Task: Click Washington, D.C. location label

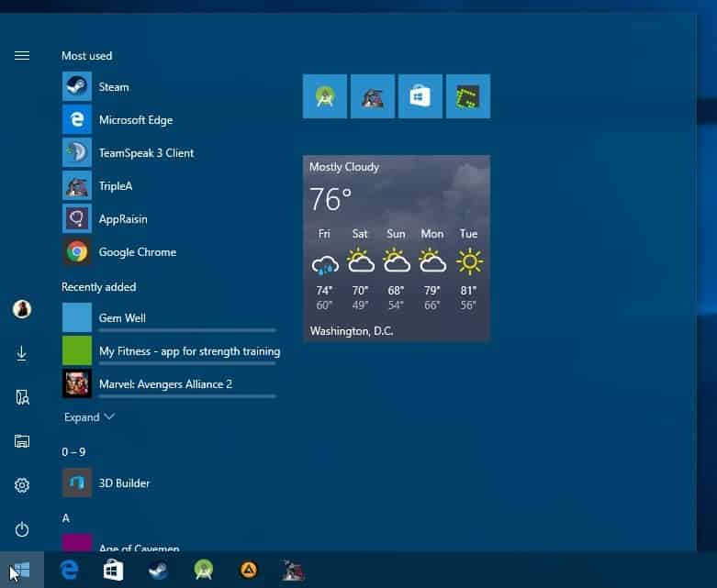Action: (352, 331)
